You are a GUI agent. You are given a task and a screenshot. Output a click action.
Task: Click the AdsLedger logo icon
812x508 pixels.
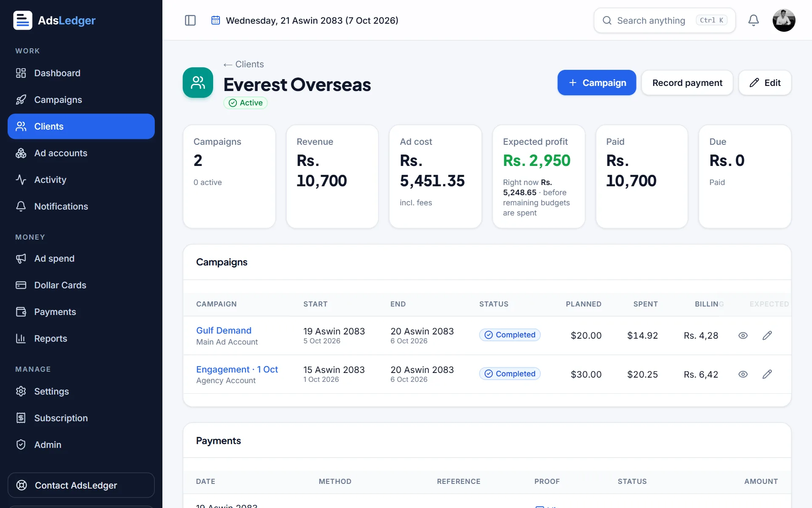23,20
